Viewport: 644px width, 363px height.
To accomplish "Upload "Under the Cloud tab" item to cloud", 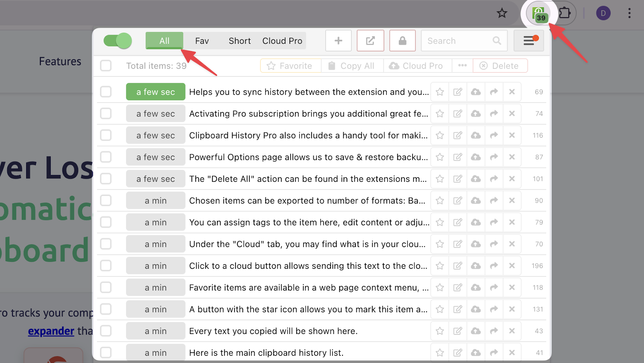I will pyautogui.click(x=476, y=244).
